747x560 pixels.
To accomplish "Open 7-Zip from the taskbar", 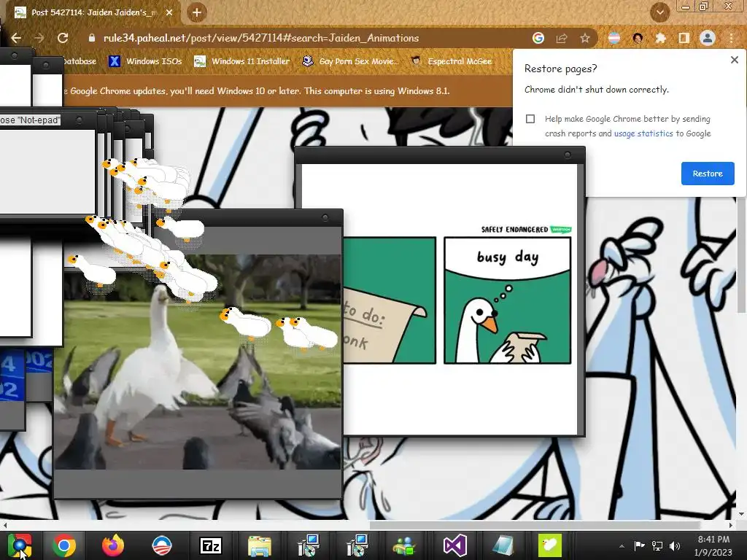I will (210, 545).
